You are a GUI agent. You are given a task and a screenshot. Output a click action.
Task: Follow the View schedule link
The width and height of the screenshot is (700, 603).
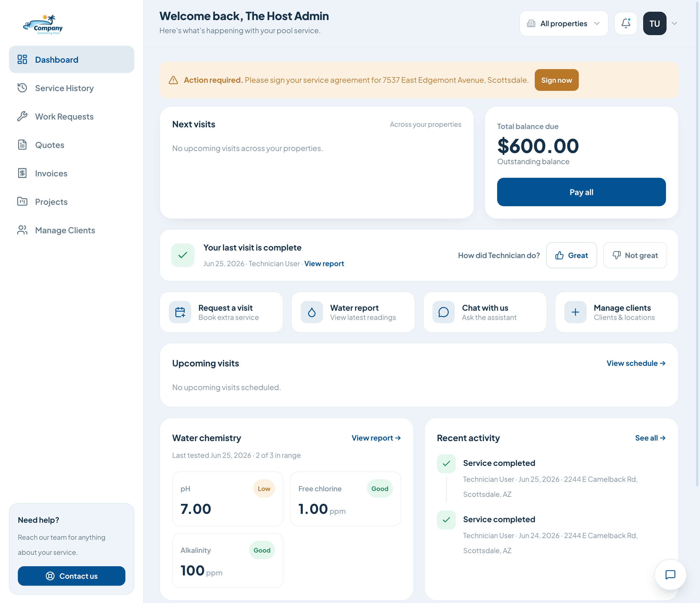pos(636,363)
